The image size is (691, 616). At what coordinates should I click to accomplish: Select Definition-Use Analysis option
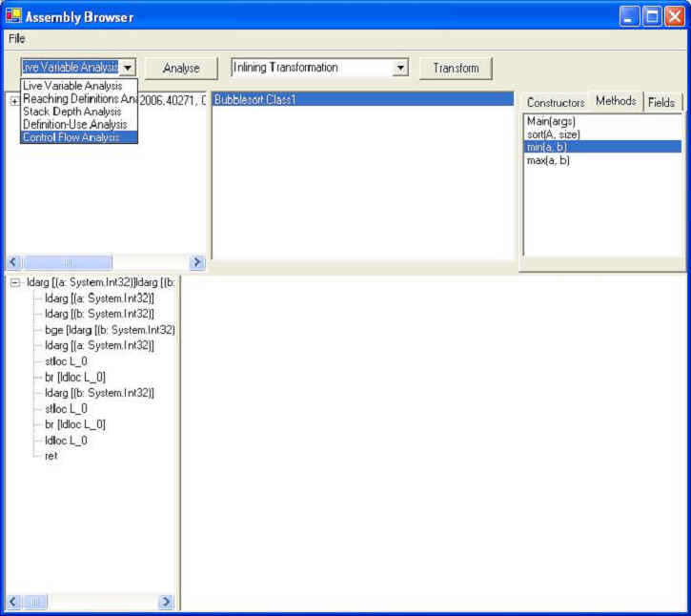pyautogui.click(x=74, y=124)
